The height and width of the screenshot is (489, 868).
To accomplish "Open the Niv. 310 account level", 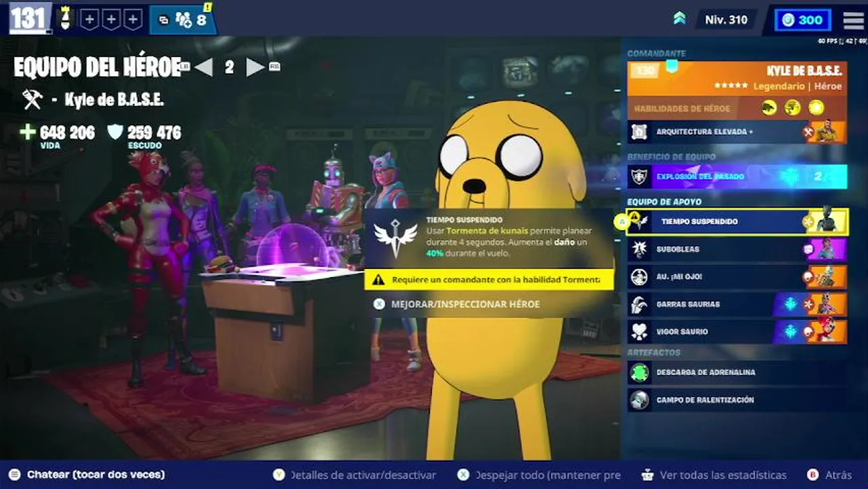I will tap(726, 20).
